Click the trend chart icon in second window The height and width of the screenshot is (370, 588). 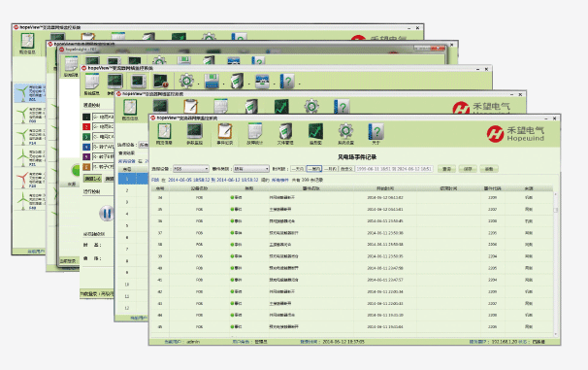pyautogui.click(x=281, y=107)
